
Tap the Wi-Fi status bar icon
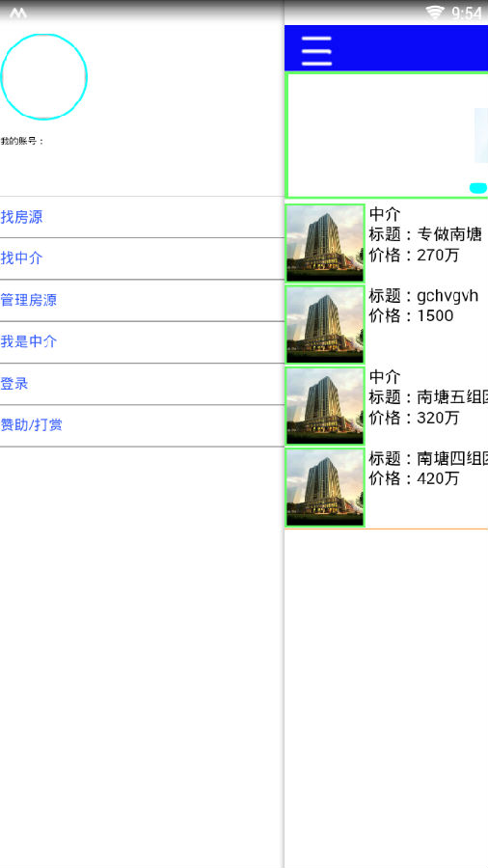tap(435, 13)
